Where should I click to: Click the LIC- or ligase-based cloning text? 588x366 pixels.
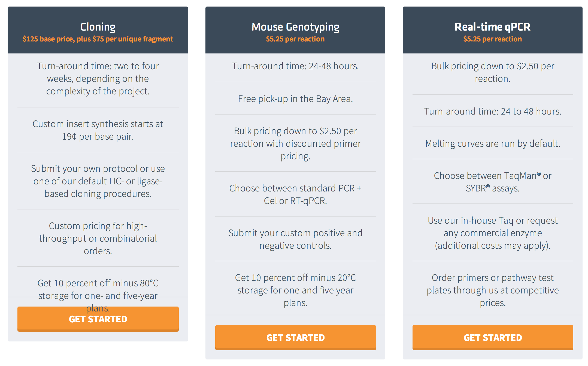pyautogui.click(x=98, y=181)
